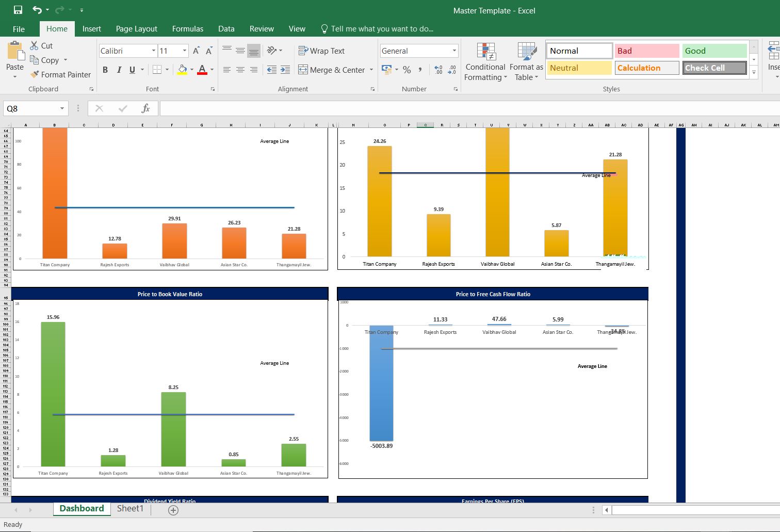
Task: Apply borders to the cell
Action: point(157,70)
